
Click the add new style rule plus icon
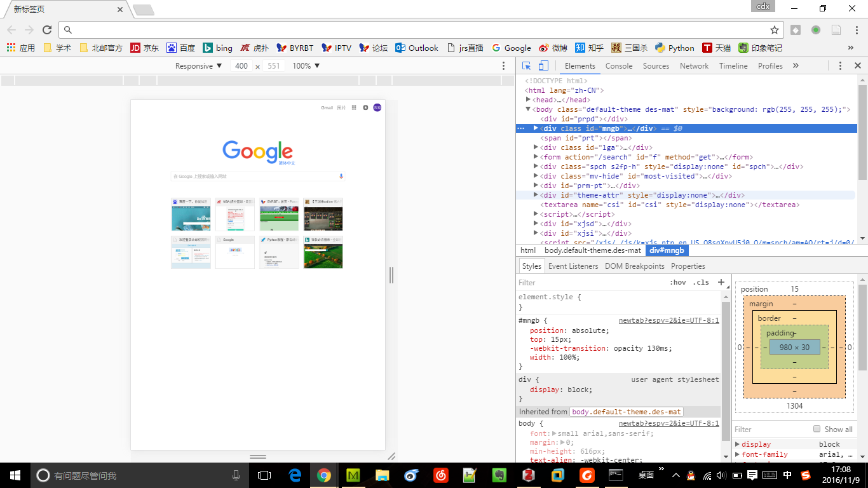pos(721,282)
